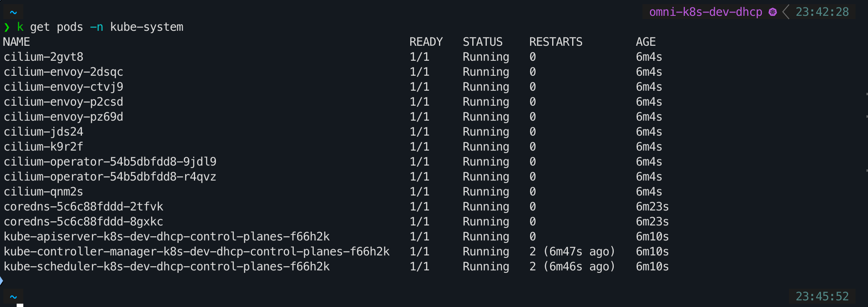Select pod name cilium-qnm2s
868x307 pixels.
pyautogui.click(x=43, y=192)
